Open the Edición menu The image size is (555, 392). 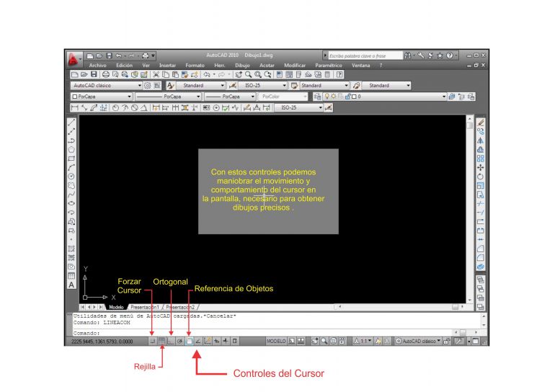point(124,66)
